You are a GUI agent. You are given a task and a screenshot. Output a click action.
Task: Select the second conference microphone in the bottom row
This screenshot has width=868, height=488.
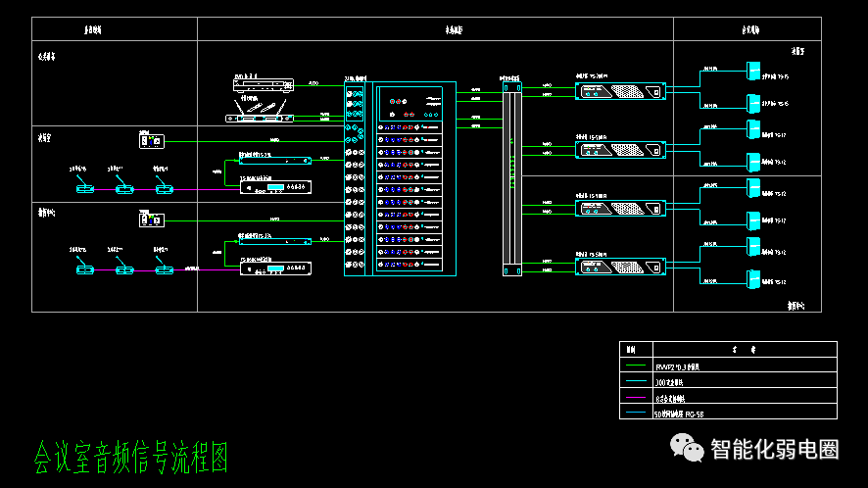124,266
